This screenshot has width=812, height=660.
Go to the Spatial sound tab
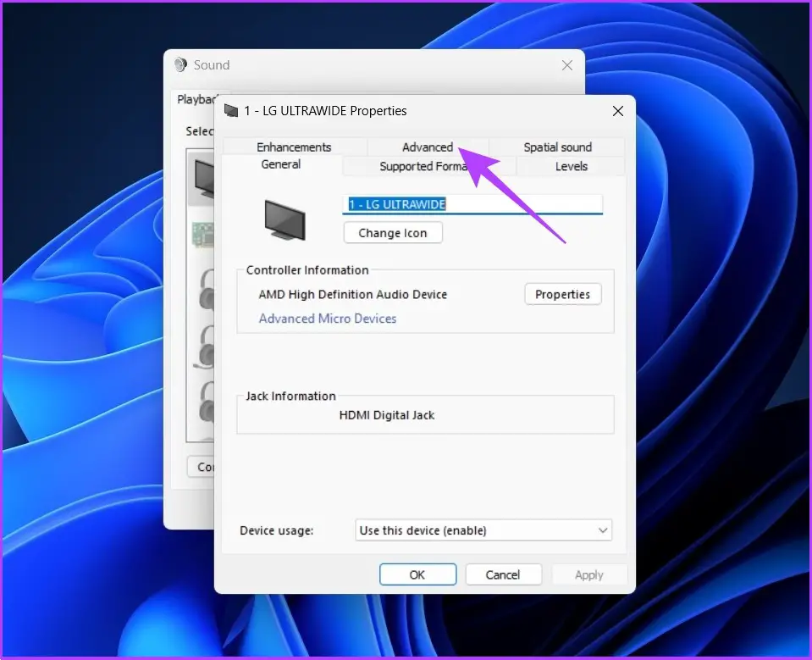[557, 147]
